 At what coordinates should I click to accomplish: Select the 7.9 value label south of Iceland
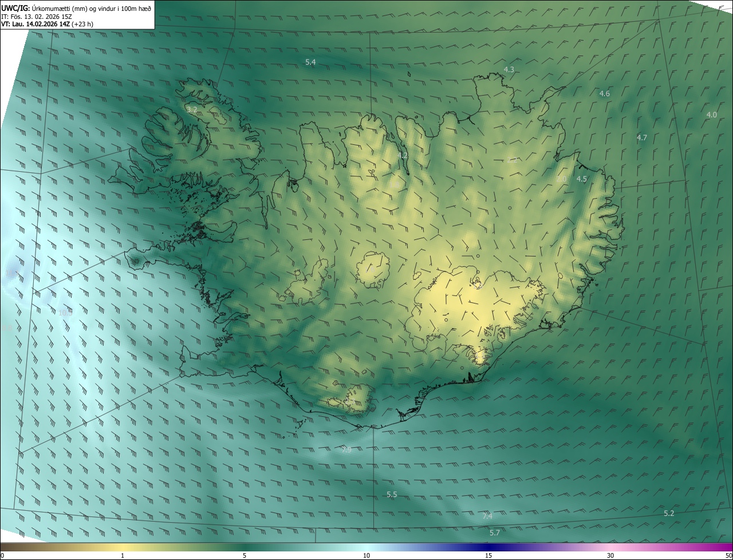(346, 450)
